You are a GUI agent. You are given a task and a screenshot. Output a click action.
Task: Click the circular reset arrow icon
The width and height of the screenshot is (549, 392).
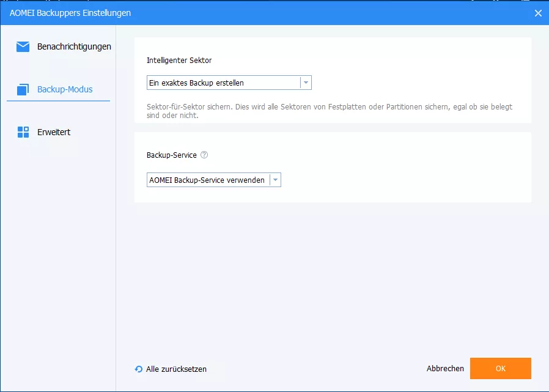coord(139,369)
